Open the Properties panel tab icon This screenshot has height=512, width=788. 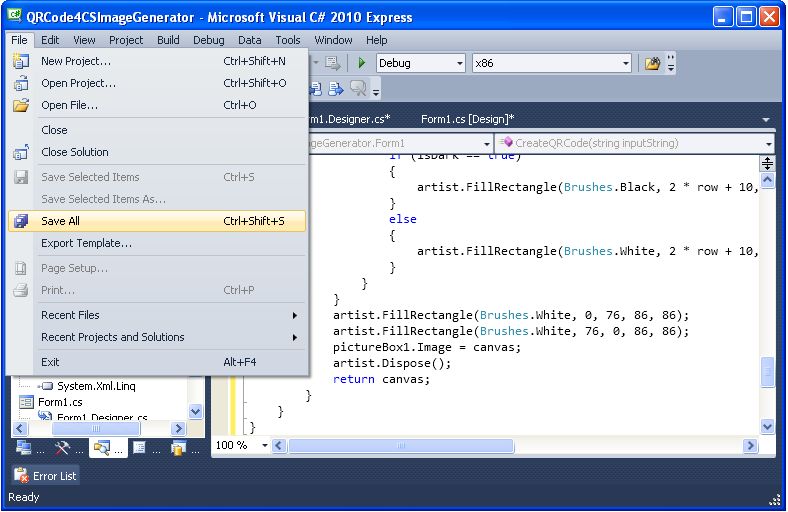[139, 447]
